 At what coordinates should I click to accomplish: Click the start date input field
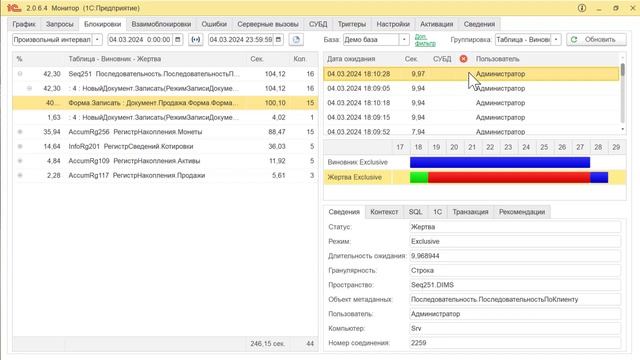click(140, 40)
